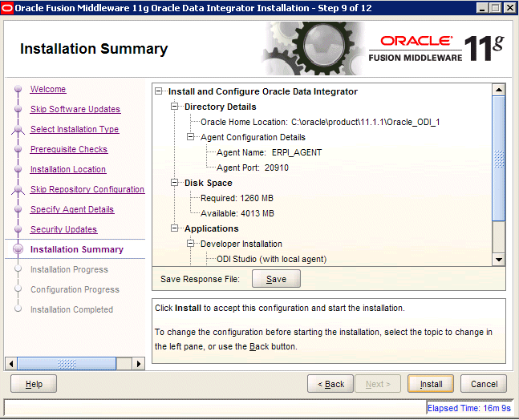Click Skip Repository Configuration branch icon
This screenshot has width=519, height=420.
[x=18, y=190]
